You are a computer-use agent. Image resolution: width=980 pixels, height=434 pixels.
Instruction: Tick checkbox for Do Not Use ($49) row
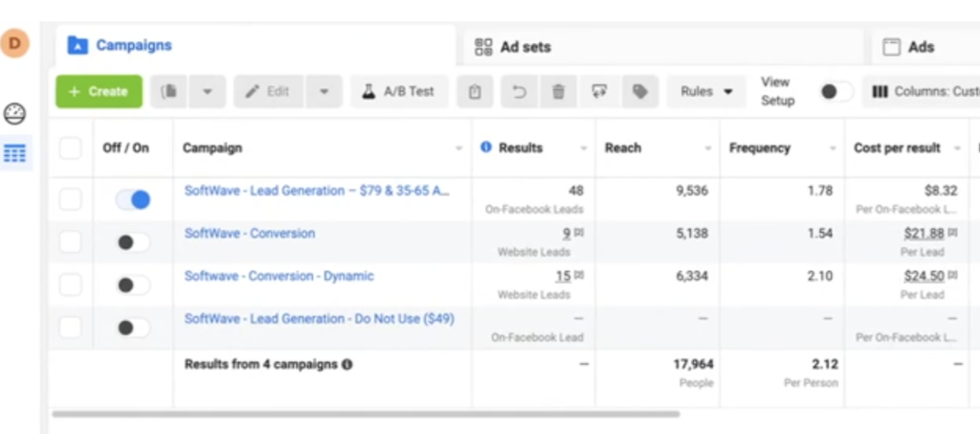point(71,328)
